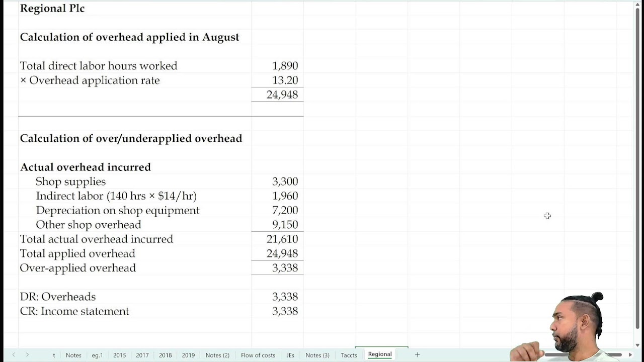Click 'Indirect labor (140 hrs × $14/hr)' cell
The image size is (644, 362).
click(116, 196)
